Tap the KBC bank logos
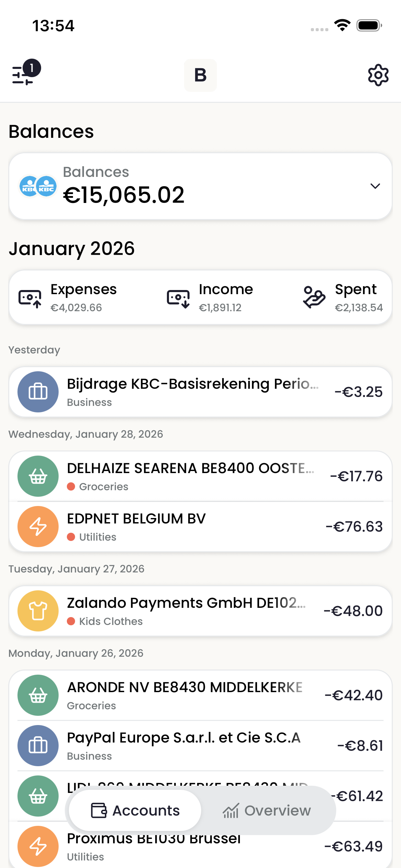 38,186
